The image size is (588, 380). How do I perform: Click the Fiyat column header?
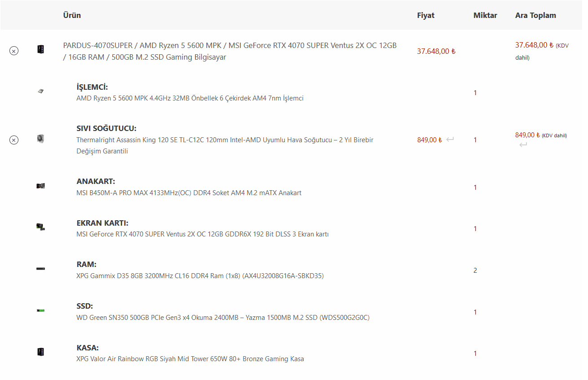tap(426, 15)
